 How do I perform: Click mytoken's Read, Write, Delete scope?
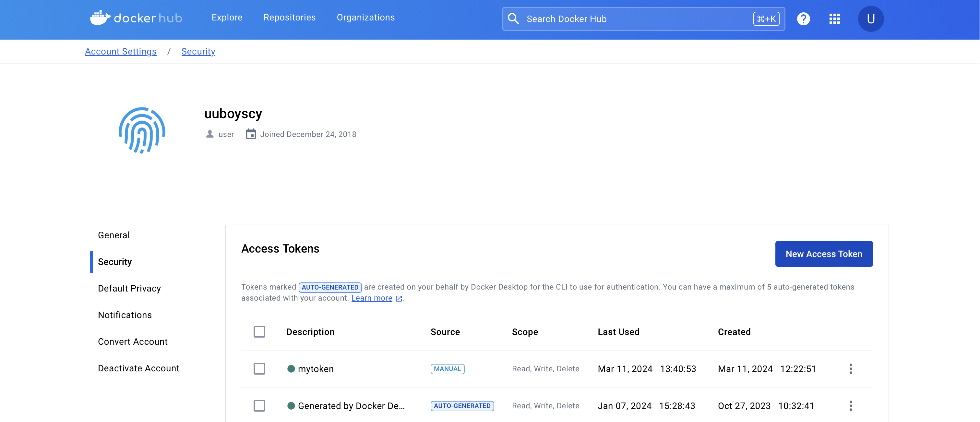point(545,369)
